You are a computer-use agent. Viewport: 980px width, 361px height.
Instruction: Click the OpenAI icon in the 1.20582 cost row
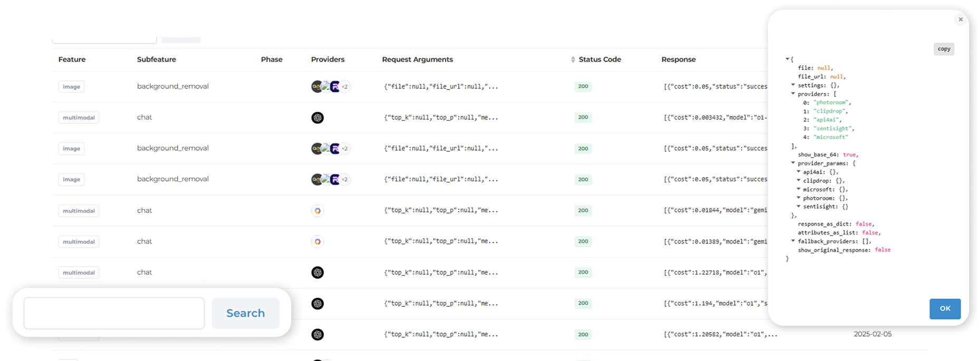318,335
